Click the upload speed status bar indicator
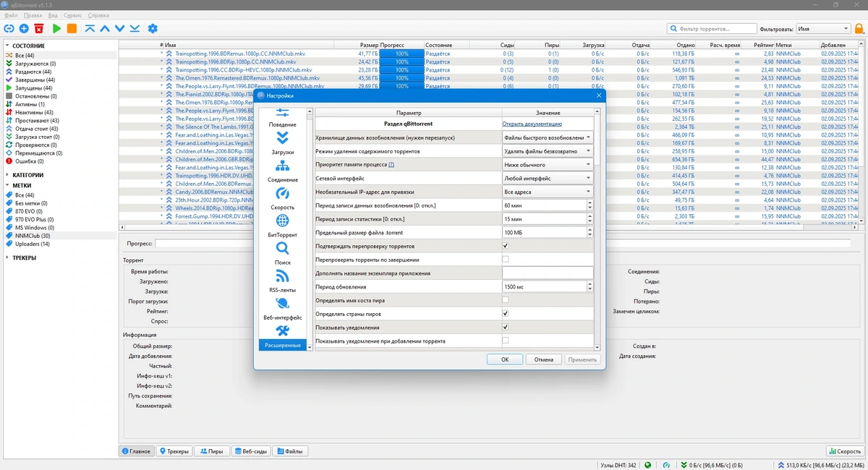The height and width of the screenshot is (470, 868). [x=822, y=465]
